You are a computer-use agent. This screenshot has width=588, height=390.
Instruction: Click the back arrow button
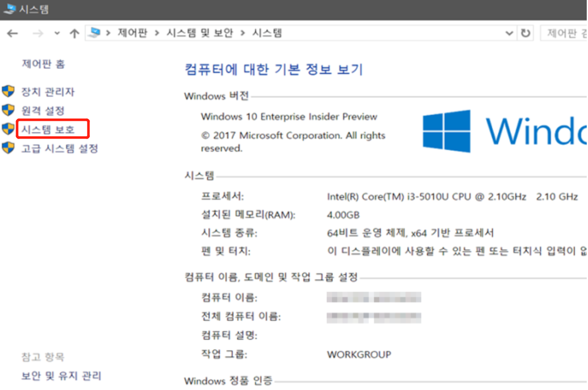click(13, 33)
